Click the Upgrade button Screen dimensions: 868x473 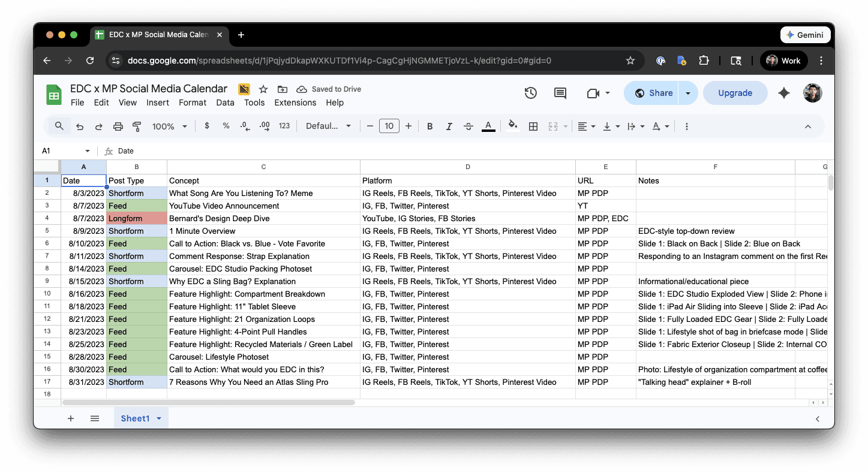(735, 93)
